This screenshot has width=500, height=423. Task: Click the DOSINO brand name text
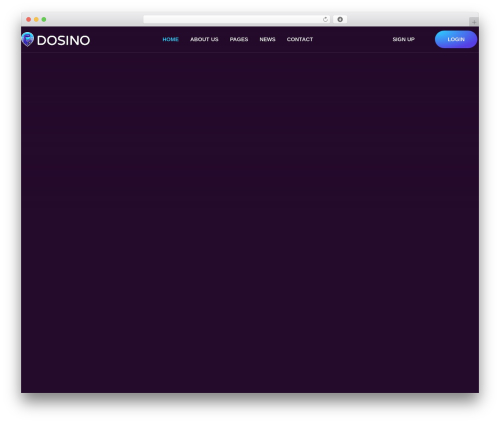tap(63, 40)
